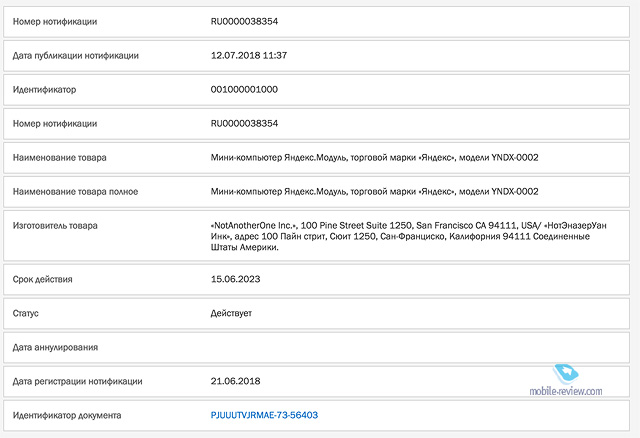The width and height of the screenshot is (640, 438).
Task: Click the 'Дата регистрации нотификации' label
Action: click(x=78, y=382)
